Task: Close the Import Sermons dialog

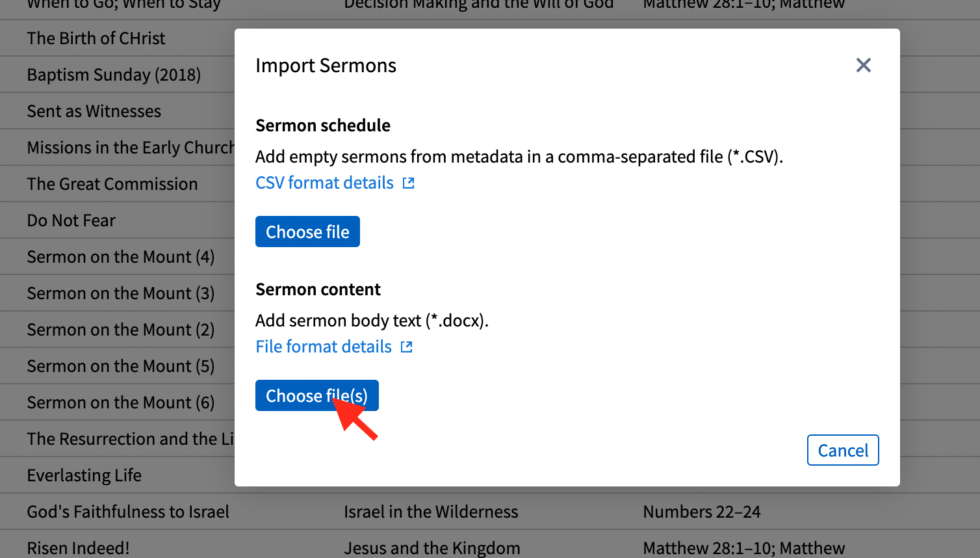Action: [x=863, y=65]
